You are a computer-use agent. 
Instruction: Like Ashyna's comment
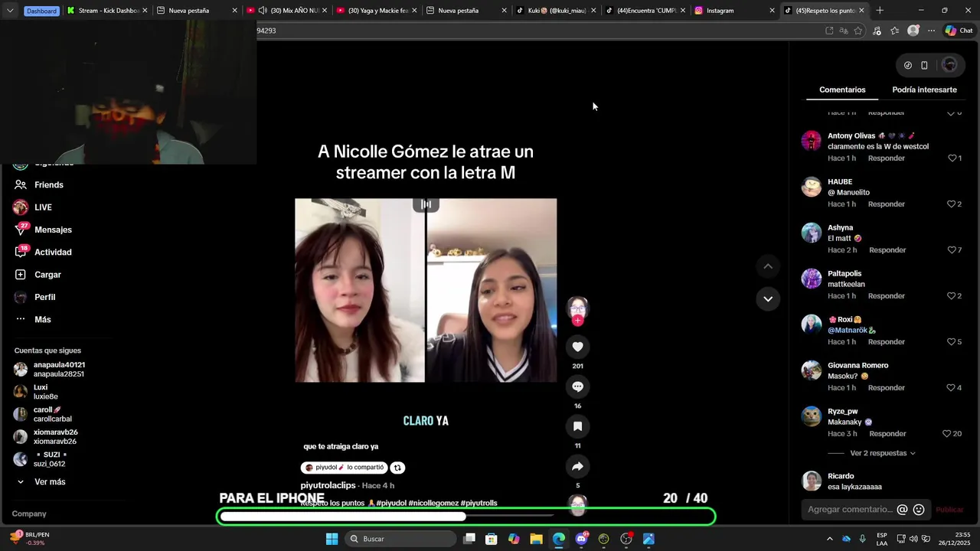953,250
